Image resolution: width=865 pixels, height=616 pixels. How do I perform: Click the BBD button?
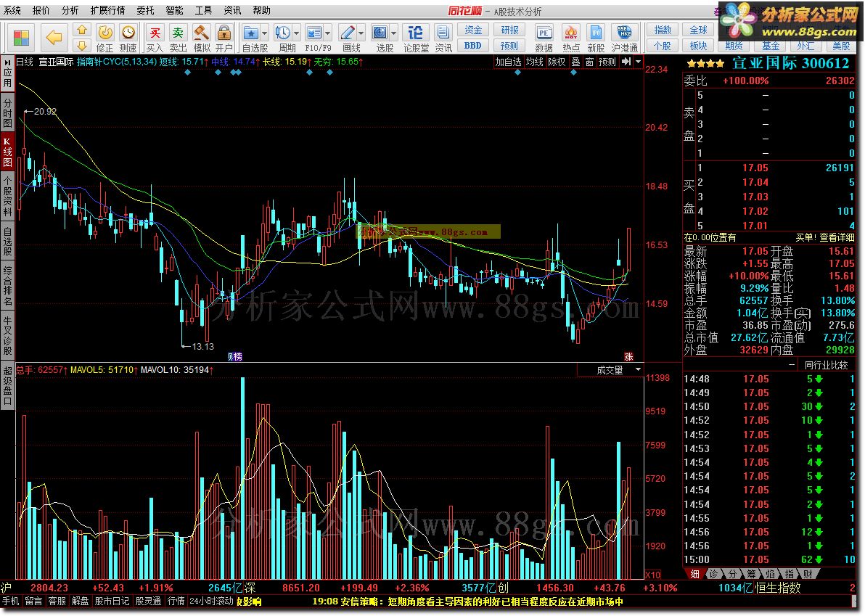click(x=473, y=46)
